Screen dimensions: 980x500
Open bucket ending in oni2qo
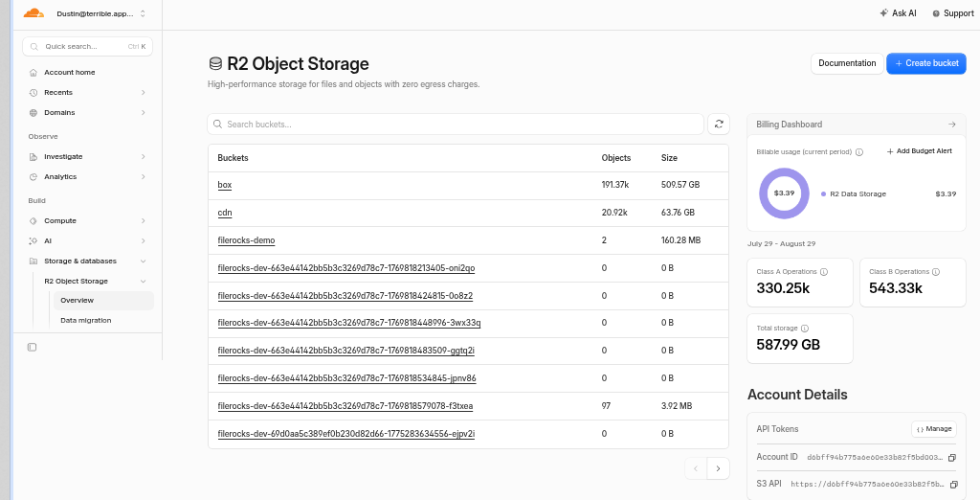click(346, 268)
